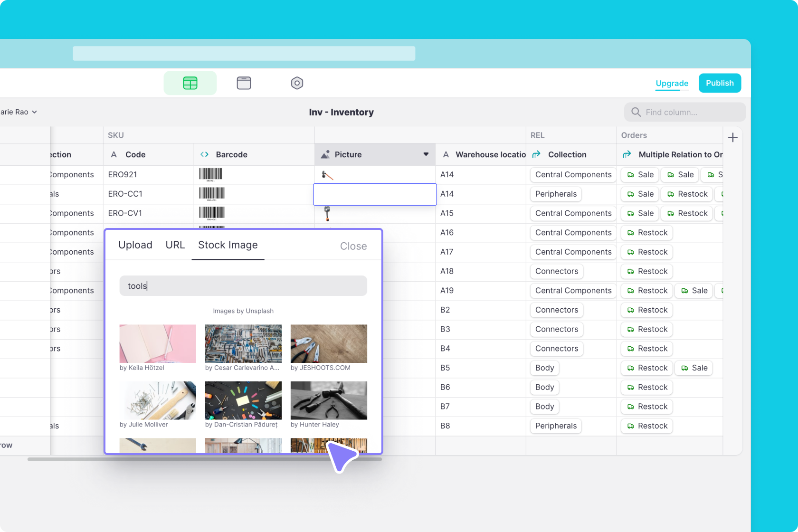Switch to the URL tab

(175, 245)
